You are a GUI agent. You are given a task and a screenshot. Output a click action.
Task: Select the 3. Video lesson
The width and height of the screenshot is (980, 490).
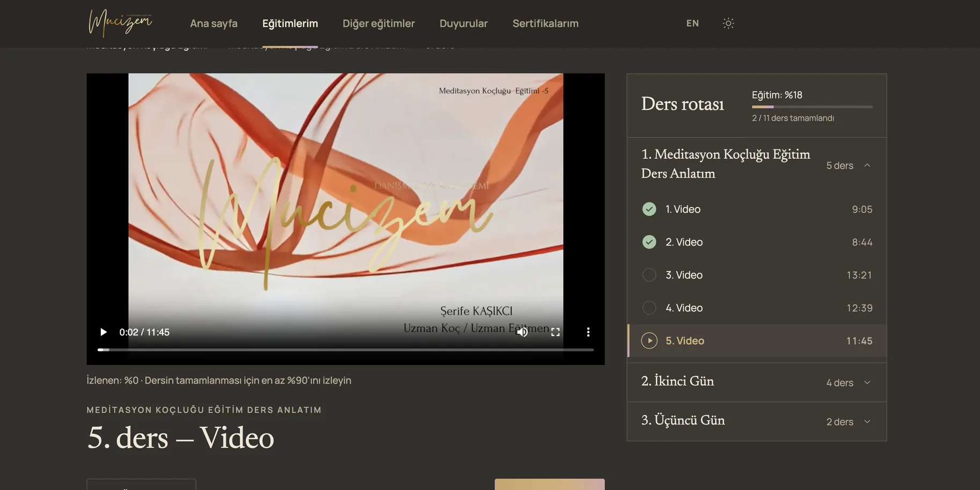757,275
